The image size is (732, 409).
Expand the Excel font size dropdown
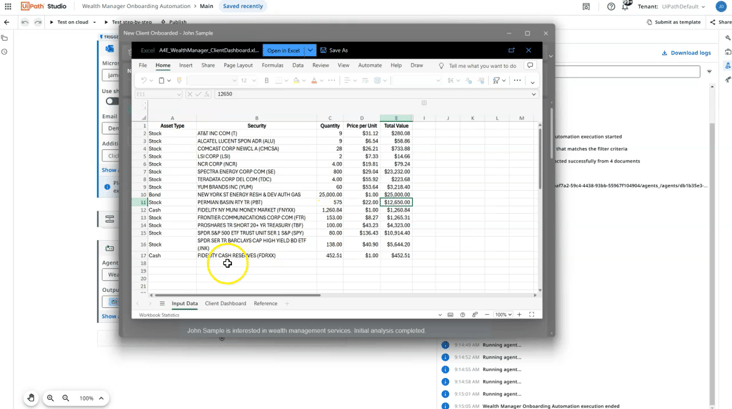coord(254,80)
